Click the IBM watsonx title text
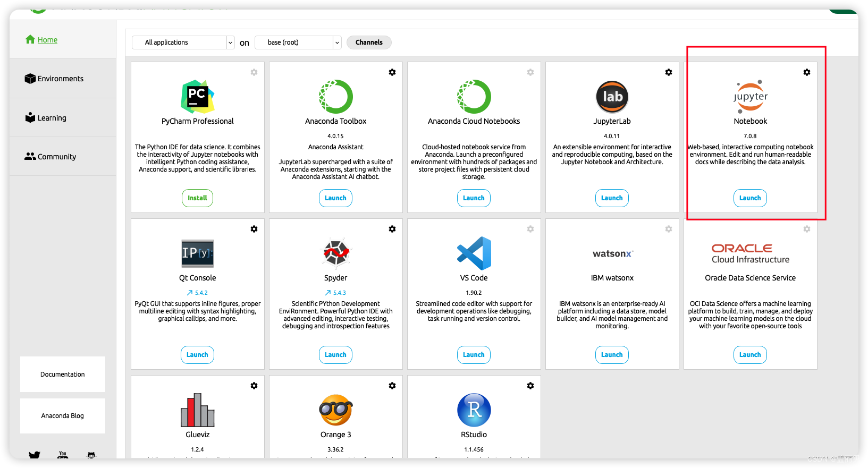 coord(612,278)
